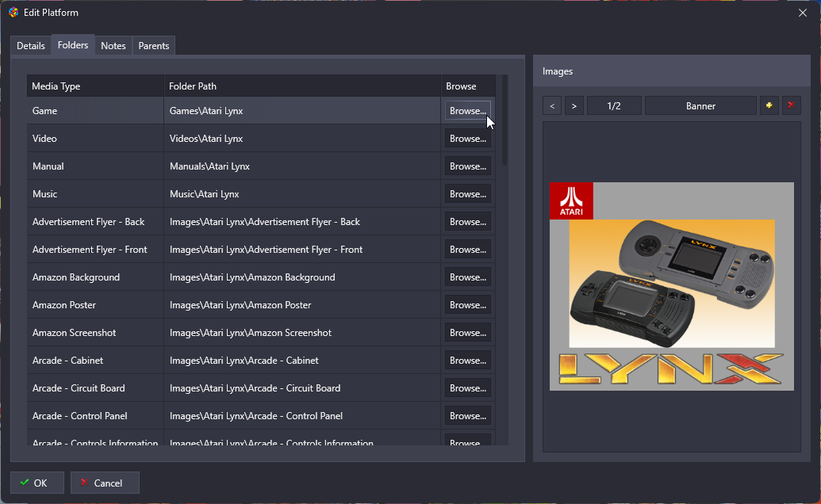Click the Atari Lynx banner image
This screenshot has width=821, height=504.
pyautogui.click(x=672, y=287)
